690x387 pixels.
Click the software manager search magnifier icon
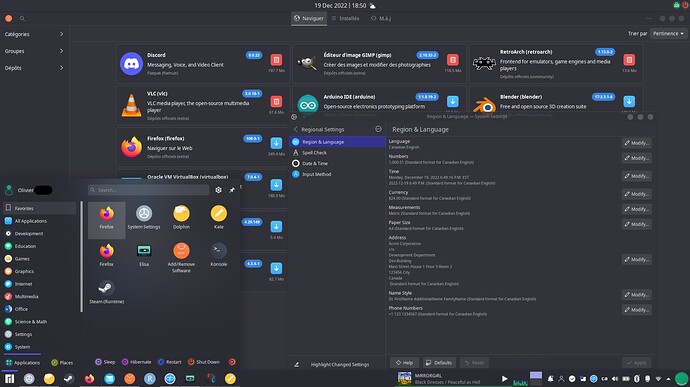click(22, 18)
